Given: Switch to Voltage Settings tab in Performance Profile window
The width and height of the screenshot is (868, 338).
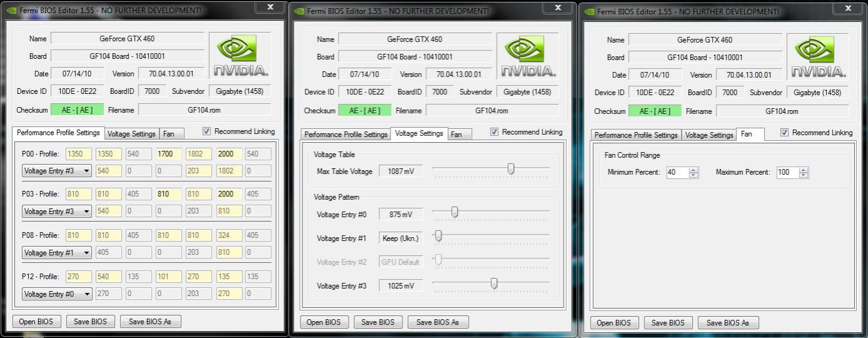Looking at the screenshot, I should [x=131, y=134].
